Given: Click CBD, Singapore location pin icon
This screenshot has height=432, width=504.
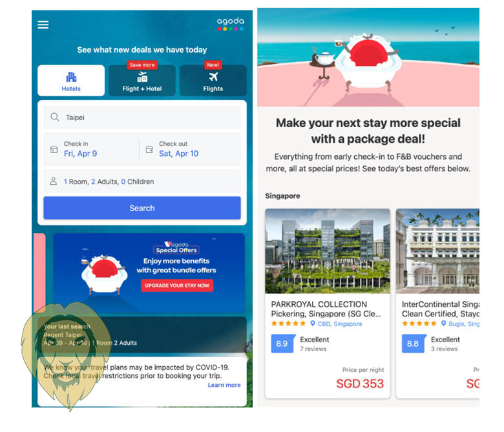Looking at the screenshot, I should [313, 324].
